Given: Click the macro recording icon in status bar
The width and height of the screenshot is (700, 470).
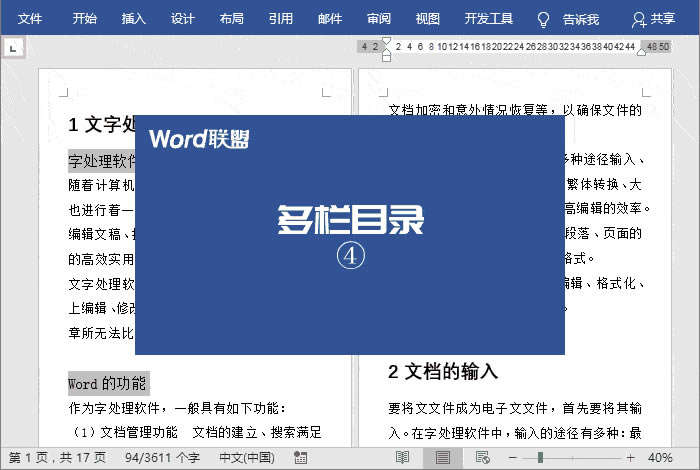Looking at the screenshot, I should click(300, 458).
